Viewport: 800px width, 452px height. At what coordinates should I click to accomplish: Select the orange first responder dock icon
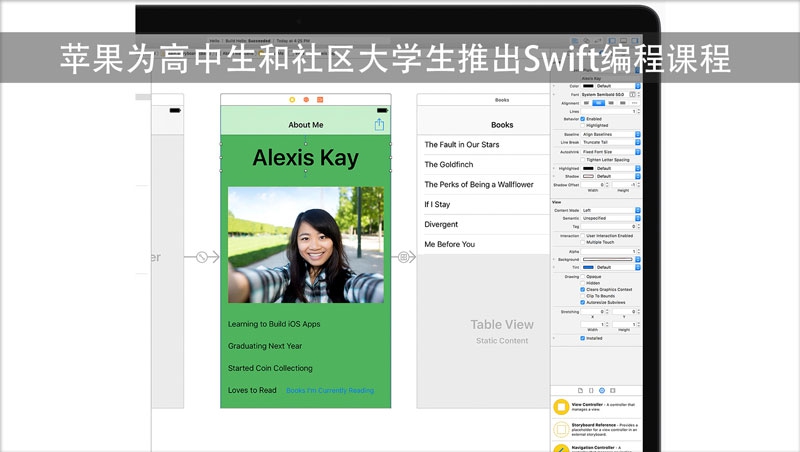click(306, 99)
